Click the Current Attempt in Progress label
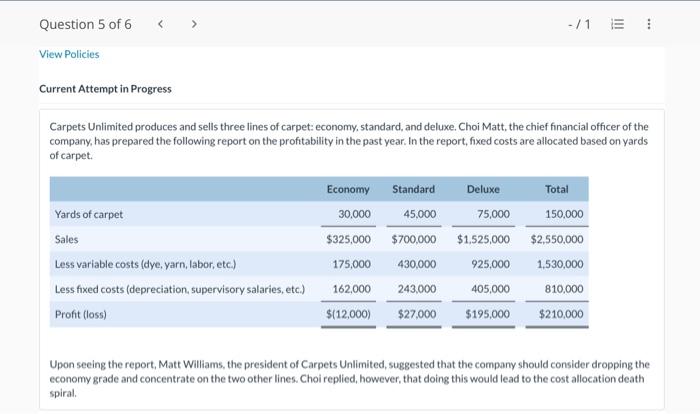 [x=105, y=89]
